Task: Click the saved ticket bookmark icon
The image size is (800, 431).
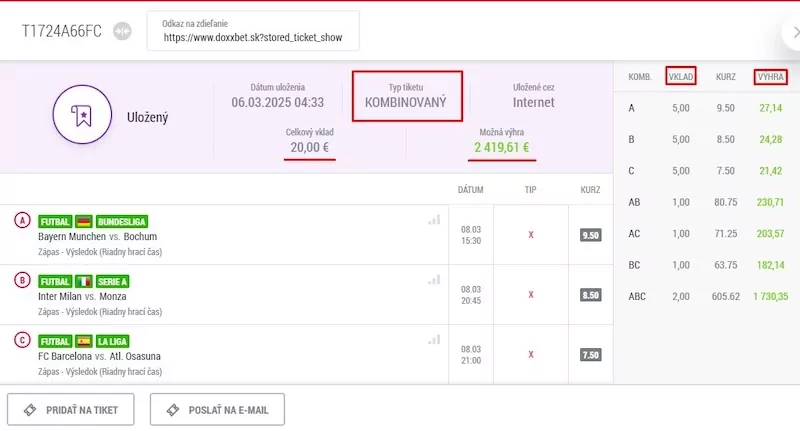Action: (x=82, y=115)
